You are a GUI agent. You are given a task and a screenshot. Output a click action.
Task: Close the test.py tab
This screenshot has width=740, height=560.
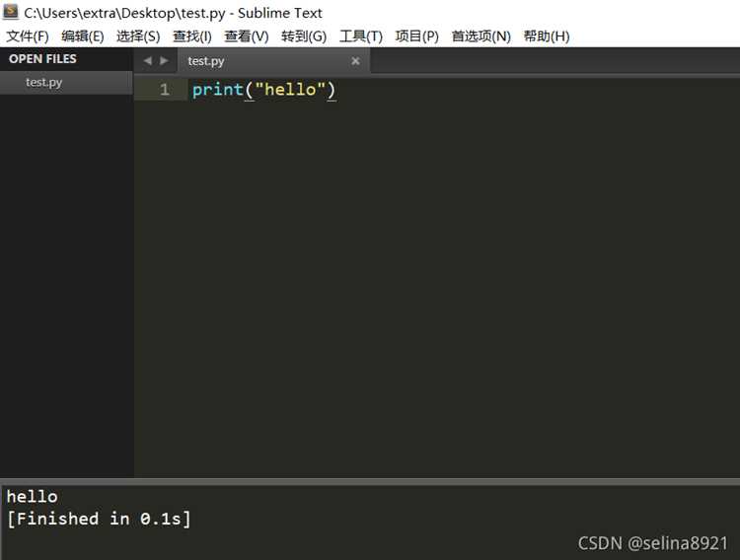point(355,61)
